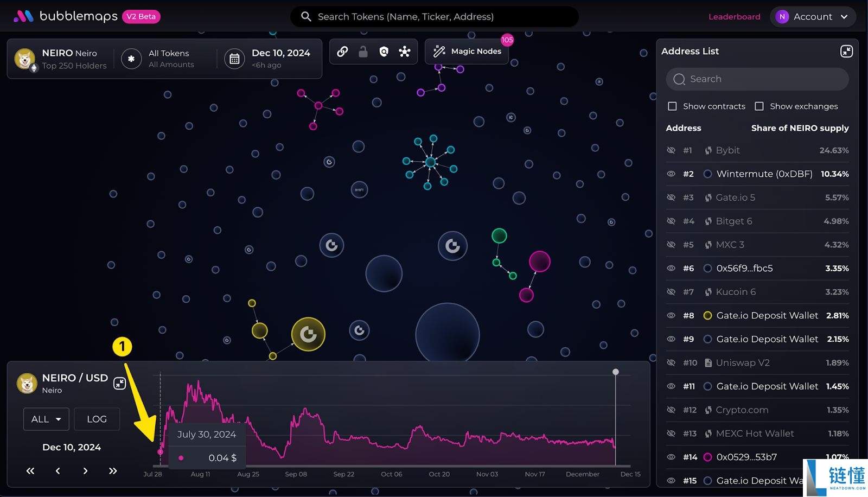Click the V2 Beta badge
Viewport: 868px width, 497px height.
[x=141, y=17]
